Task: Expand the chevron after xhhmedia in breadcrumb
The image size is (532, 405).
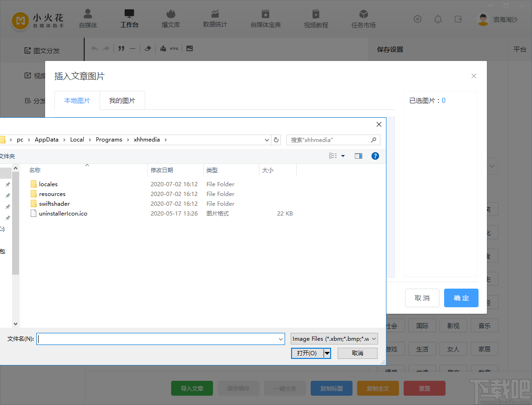Action: (x=166, y=140)
